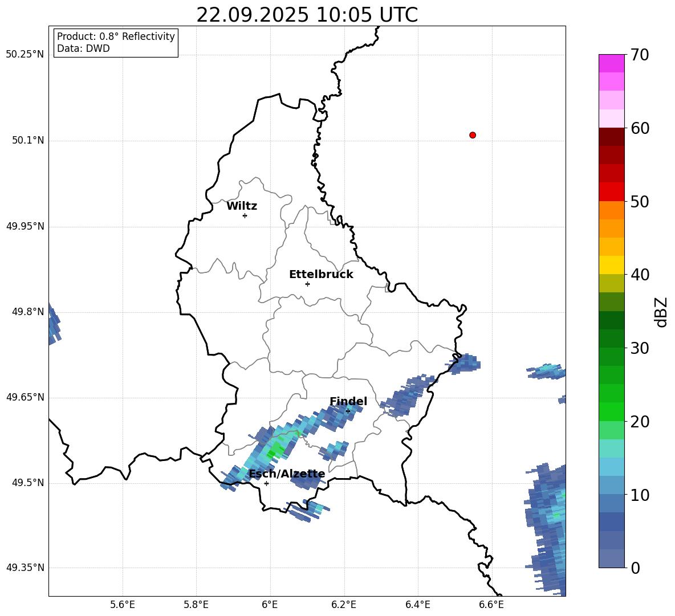The image size is (675, 616).
Task: Click the 40 colorbar tick label
Action: click(x=640, y=275)
